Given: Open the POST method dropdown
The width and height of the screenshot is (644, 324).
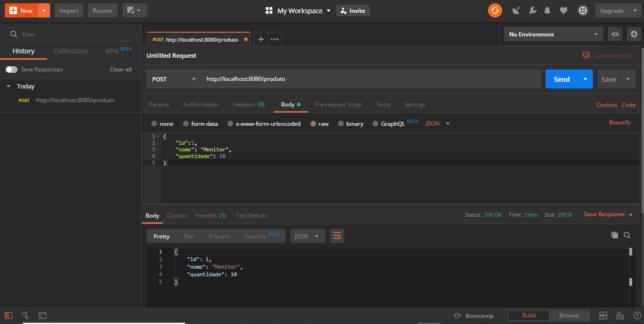Looking at the screenshot, I should click(x=174, y=79).
